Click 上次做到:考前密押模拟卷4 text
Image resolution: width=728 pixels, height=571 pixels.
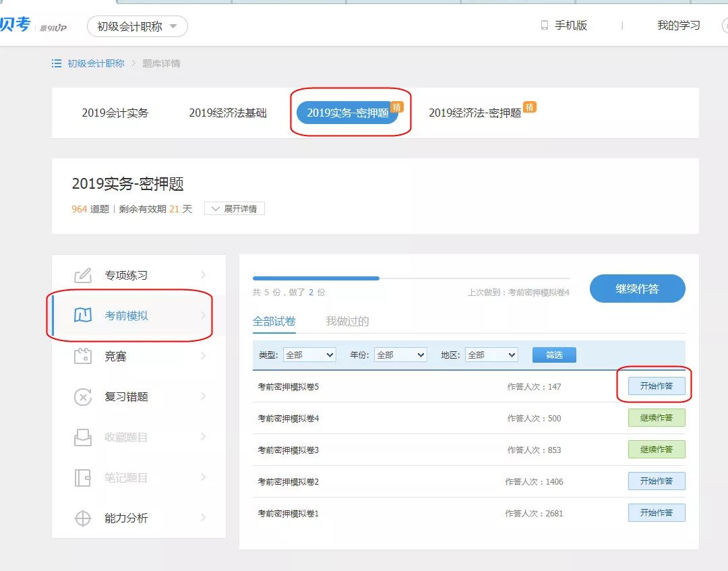click(518, 293)
